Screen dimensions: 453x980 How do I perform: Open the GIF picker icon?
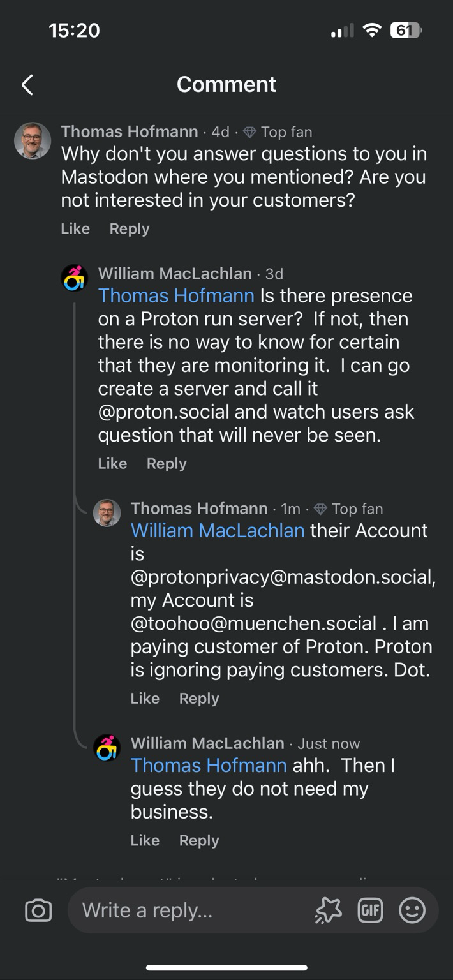[371, 910]
